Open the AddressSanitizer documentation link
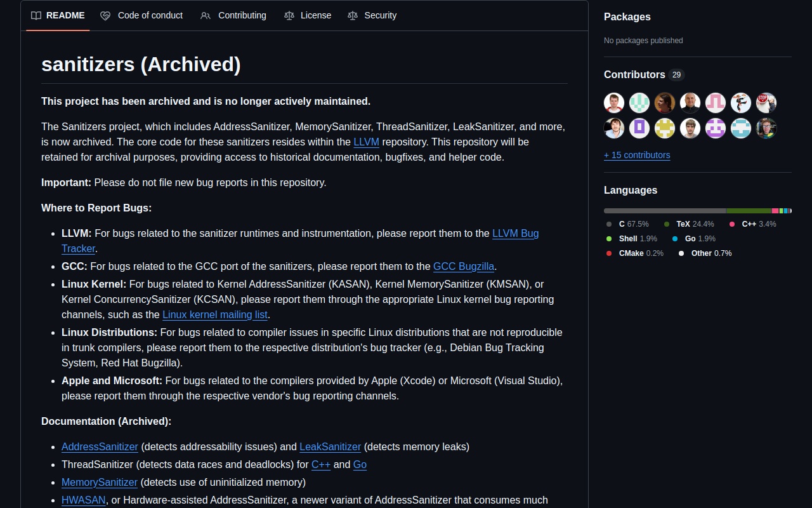The width and height of the screenshot is (812, 508). coord(100,446)
